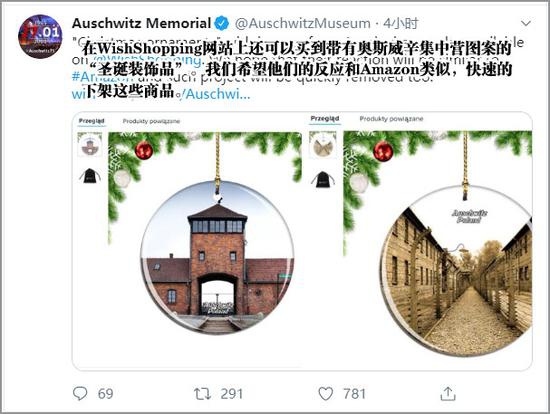This screenshot has width=550, height=414.
Task: Follow the truncated Auschwi... URL link
Action: tap(214, 94)
